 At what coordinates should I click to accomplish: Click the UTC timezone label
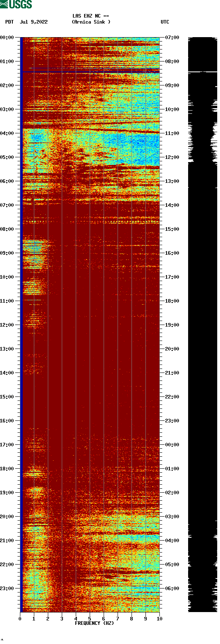point(165,22)
